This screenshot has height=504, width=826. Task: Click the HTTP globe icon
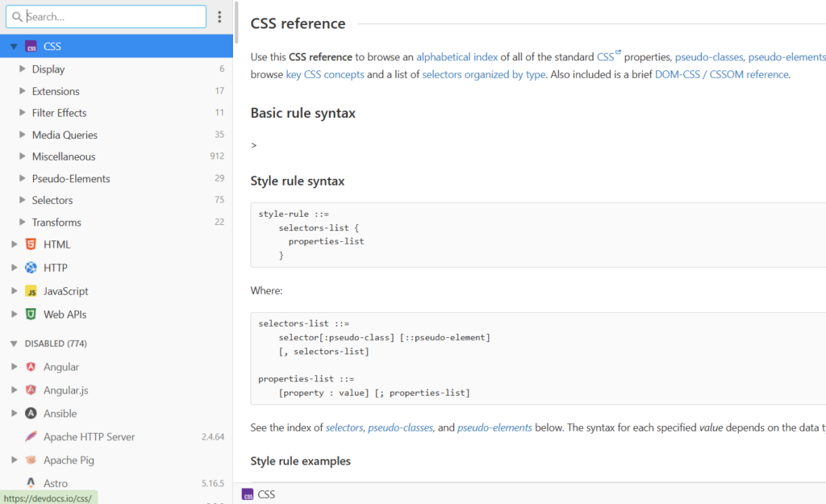(31, 268)
